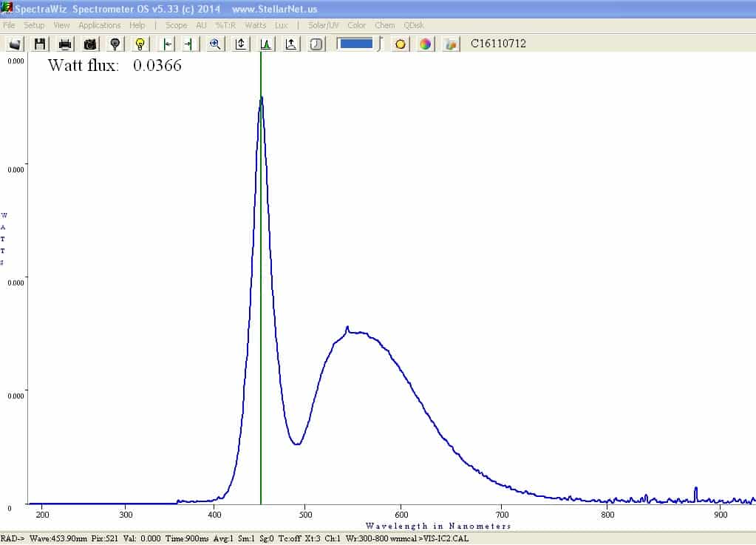The width and height of the screenshot is (756, 545).
Task: Move cursor left with left-arrow icon
Action: [167, 44]
